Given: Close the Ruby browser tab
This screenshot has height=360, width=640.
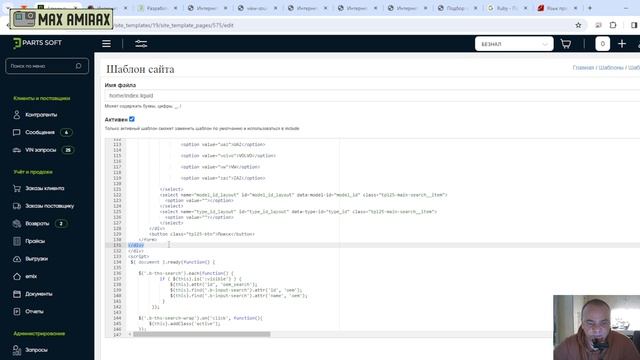Looking at the screenshot, I should [x=525, y=8].
